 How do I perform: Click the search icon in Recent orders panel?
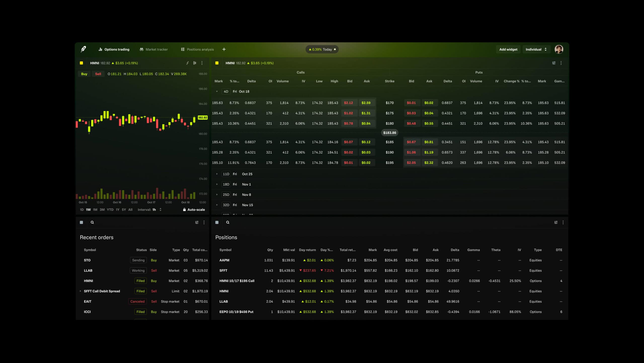[x=92, y=222]
